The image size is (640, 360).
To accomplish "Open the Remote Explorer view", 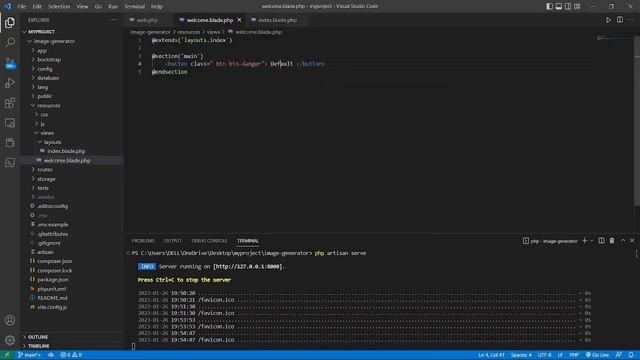I will pos(10,123).
